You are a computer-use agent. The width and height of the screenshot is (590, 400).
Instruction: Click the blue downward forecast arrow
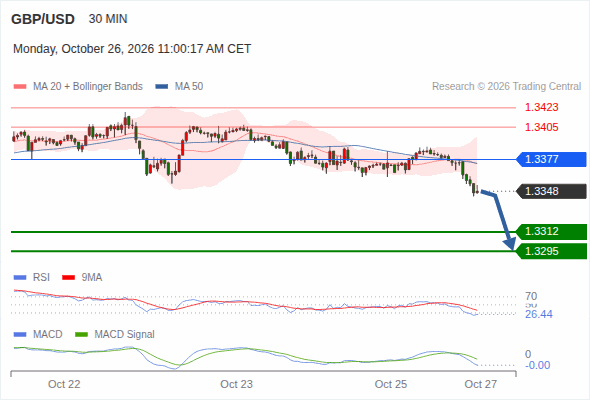click(x=499, y=220)
